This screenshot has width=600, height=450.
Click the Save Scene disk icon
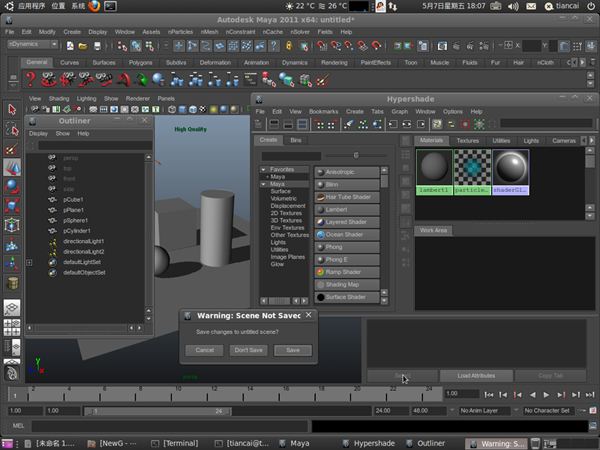tap(97, 46)
